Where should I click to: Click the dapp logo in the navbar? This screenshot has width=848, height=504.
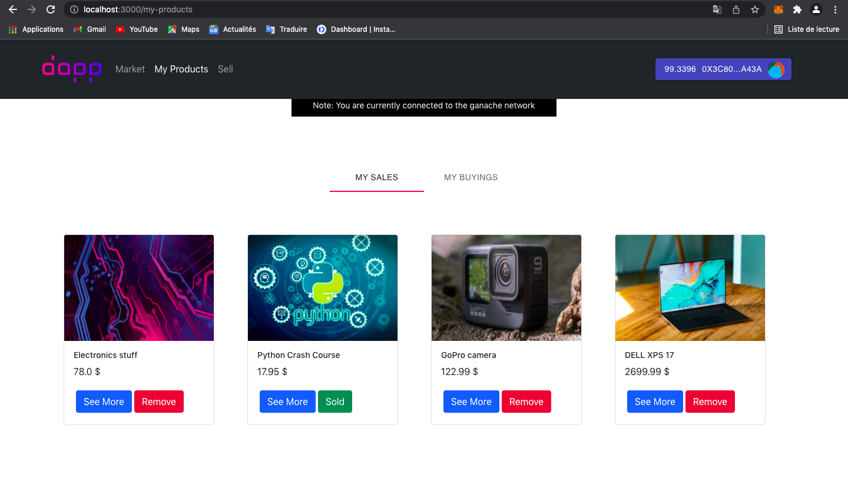(x=71, y=69)
